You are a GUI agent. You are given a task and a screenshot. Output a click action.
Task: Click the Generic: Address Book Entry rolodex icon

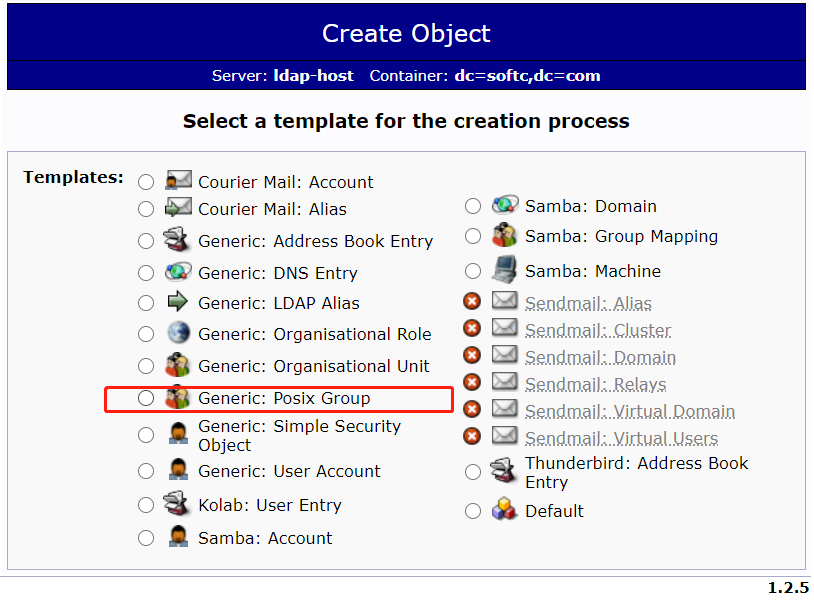[177, 239]
